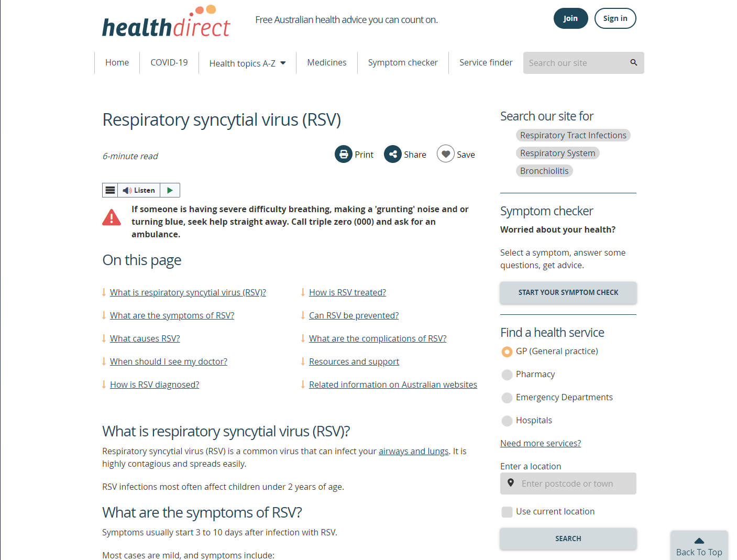Screen dimensions: 737x560
Task: Click the healthdirect logo
Action: (x=166, y=24)
